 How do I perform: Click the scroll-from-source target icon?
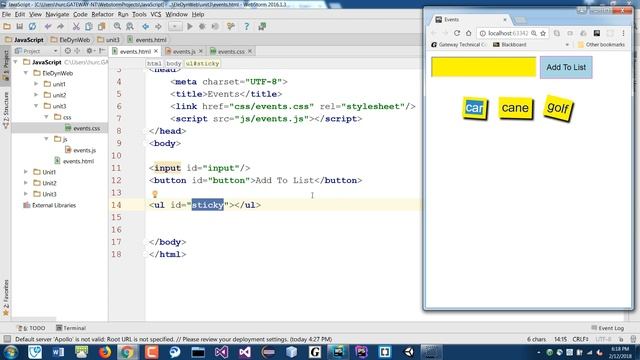[67, 51]
